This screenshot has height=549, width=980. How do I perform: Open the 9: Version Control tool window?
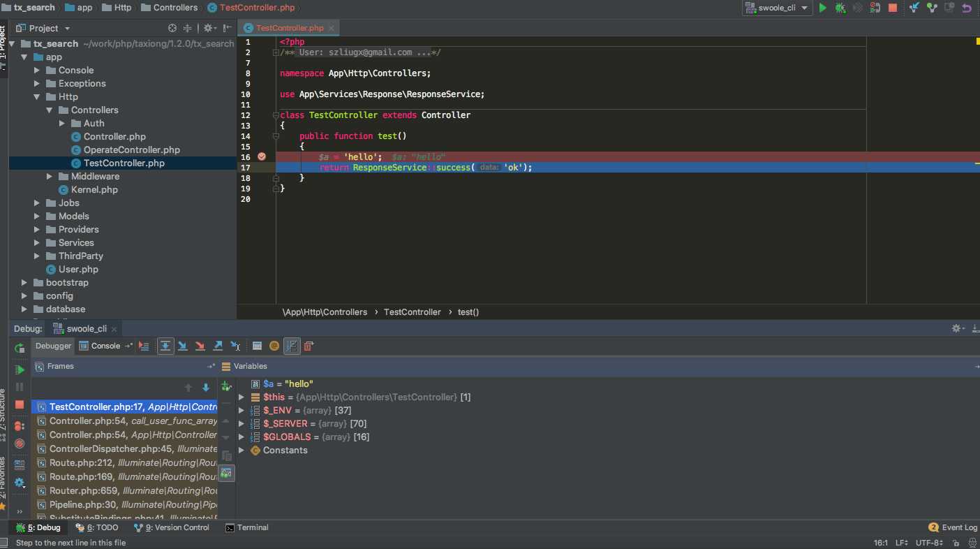pos(172,528)
